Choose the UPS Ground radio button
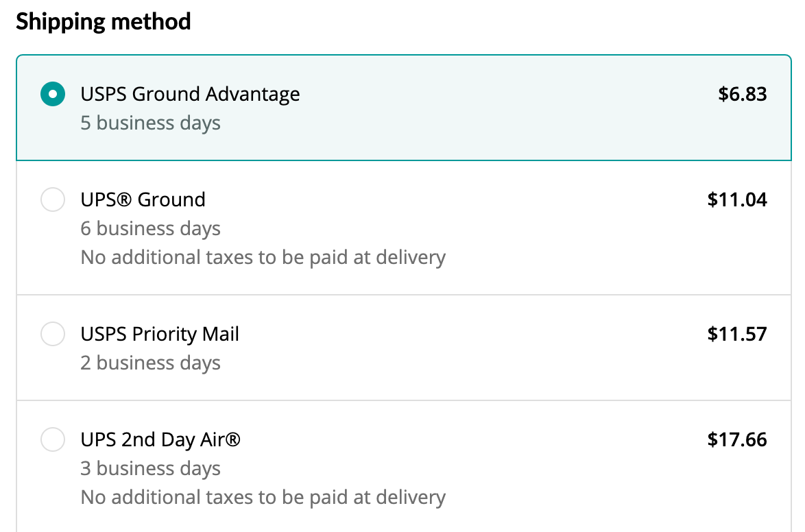Image resolution: width=805 pixels, height=532 pixels. pos(53,199)
